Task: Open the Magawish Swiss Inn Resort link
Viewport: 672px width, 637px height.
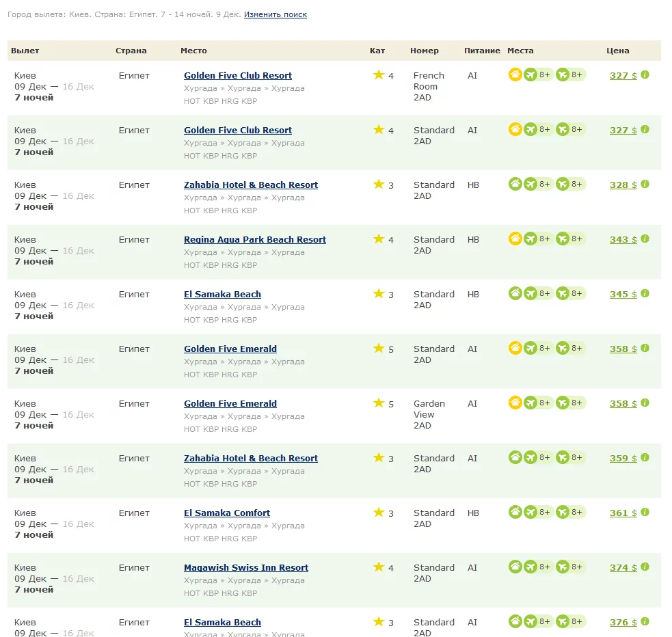Action: click(x=245, y=568)
